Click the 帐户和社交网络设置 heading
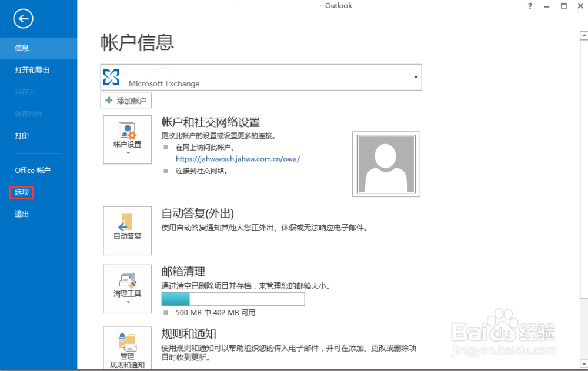 tap(211, 122)
